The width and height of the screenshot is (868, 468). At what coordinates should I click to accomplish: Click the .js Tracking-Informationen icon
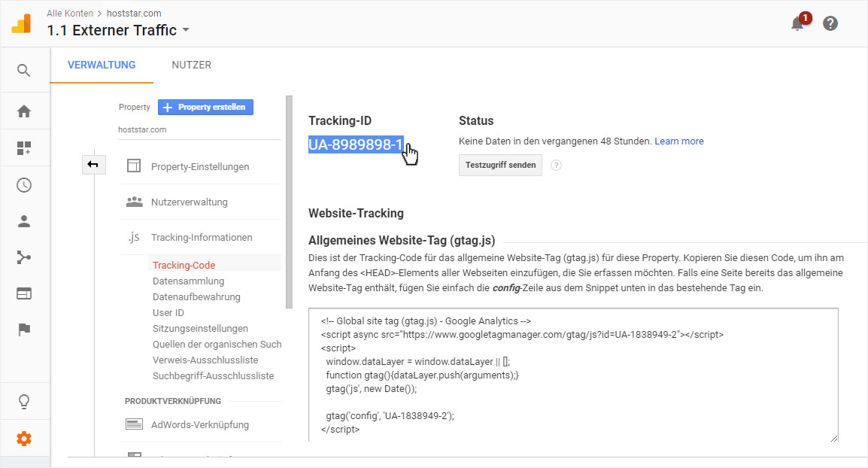(x=133, y=237)
